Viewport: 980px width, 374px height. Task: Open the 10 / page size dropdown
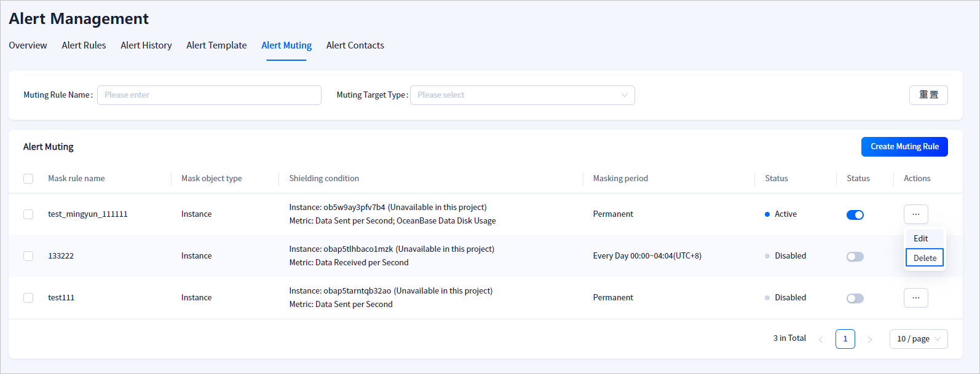click(918, 339)
